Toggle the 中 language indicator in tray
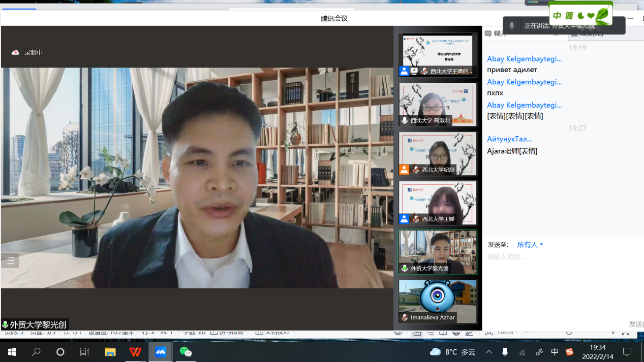The image size is (644, 362). tap(555, 352)
